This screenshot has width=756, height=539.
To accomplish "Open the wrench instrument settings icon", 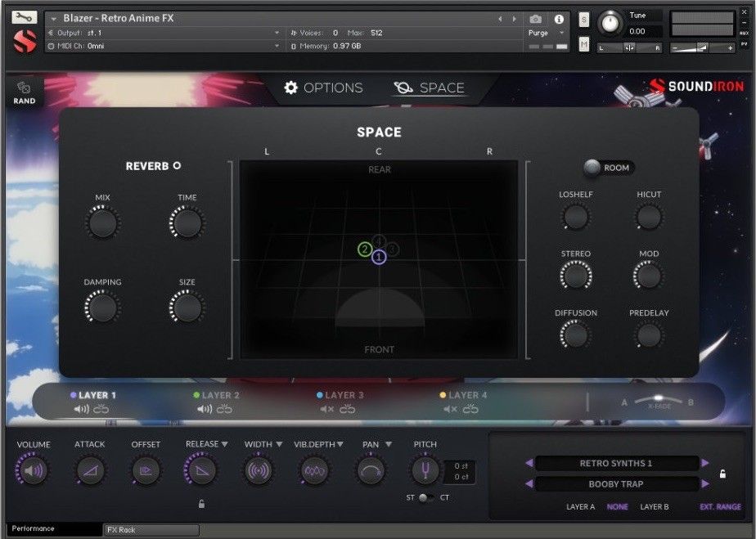I will coord(25,17).
